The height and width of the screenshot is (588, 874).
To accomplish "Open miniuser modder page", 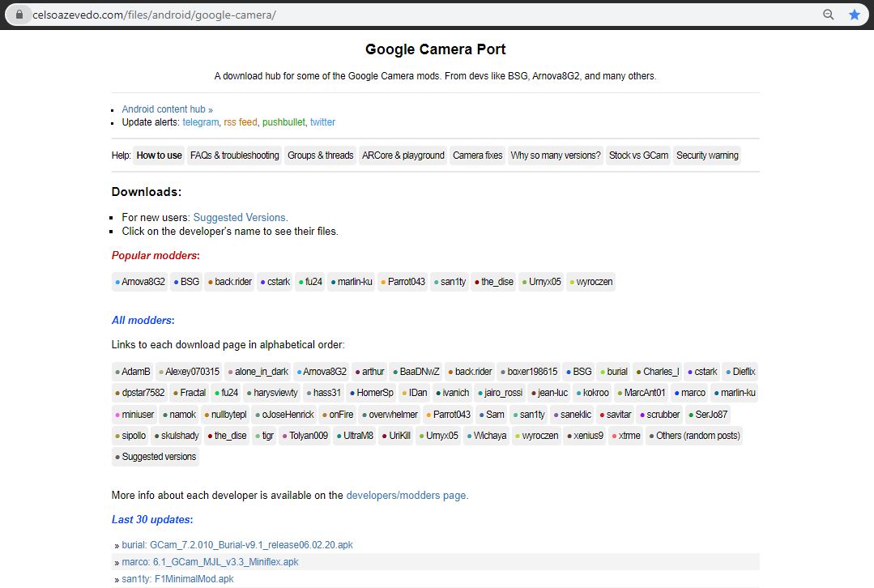I will (134, 415).
